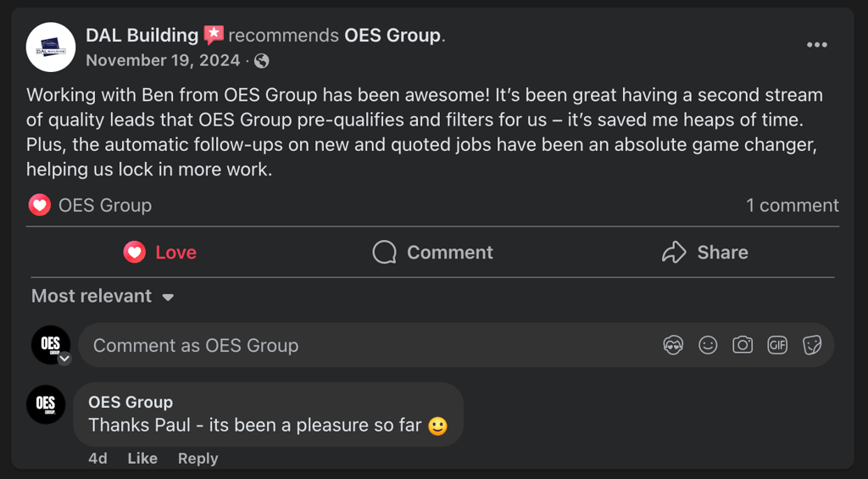Share the post with the Share button
Screen dimensions: 868x479
(x=705, y=253)
